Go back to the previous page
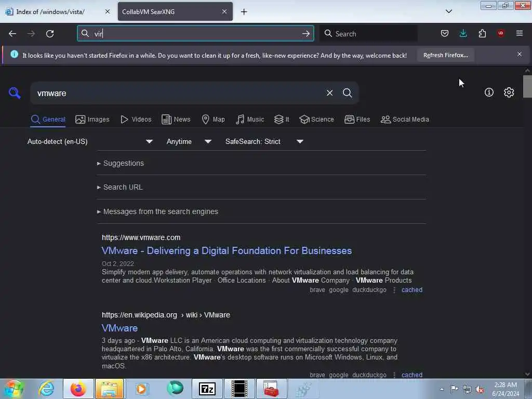This screenshot has width=532, height=399. point(12,34)
